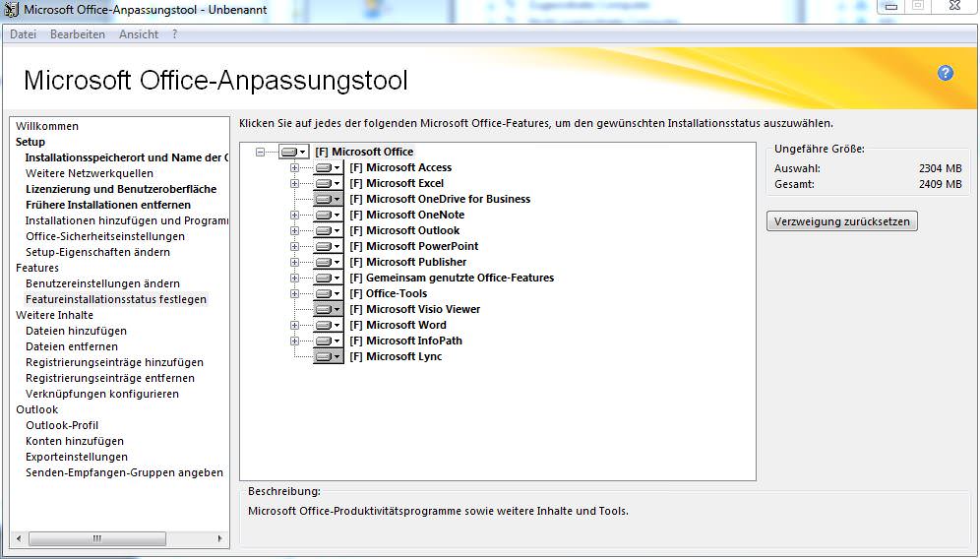Open Frühere Installationen entfernen page

click(108, 205)
